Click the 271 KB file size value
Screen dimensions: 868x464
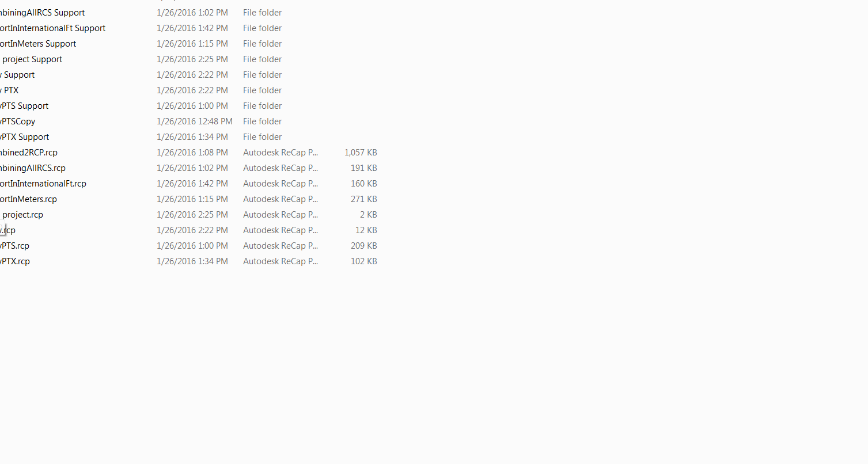(x=364, y=199)
